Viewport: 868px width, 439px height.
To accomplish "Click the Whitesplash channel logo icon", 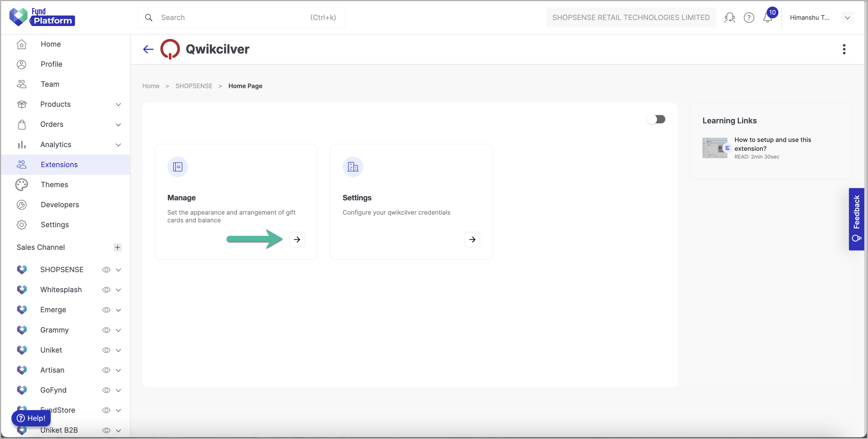I will [x=21, y=290].
